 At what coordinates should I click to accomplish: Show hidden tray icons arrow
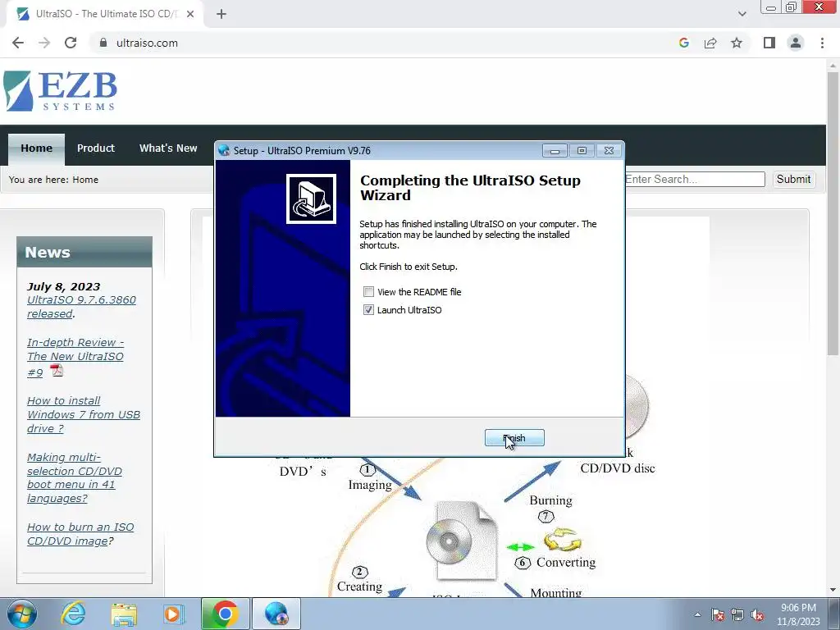697,615
